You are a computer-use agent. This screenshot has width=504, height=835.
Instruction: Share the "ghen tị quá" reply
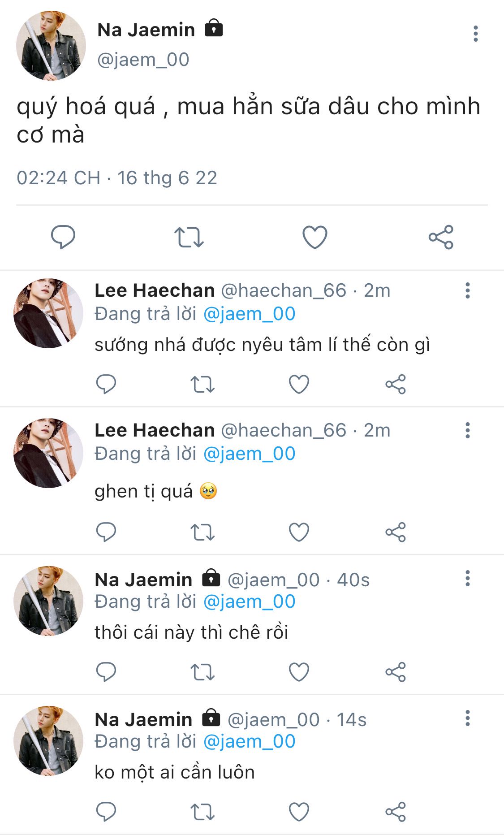point(396,532)
